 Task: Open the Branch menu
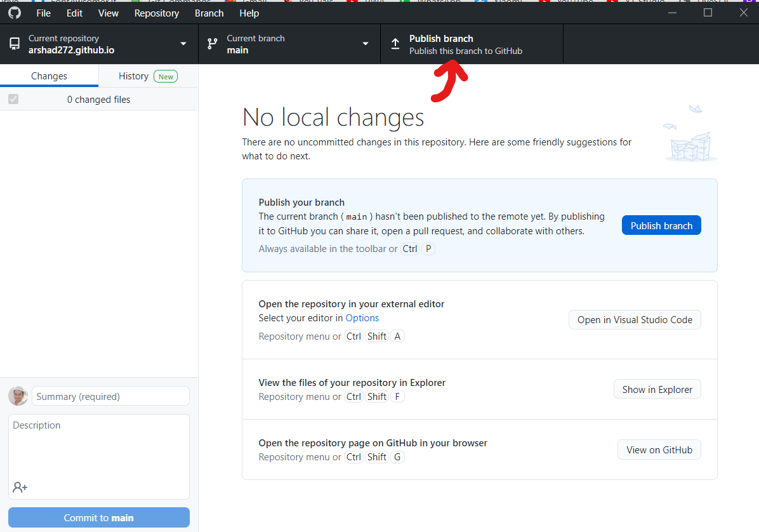[x=209, y=13]
